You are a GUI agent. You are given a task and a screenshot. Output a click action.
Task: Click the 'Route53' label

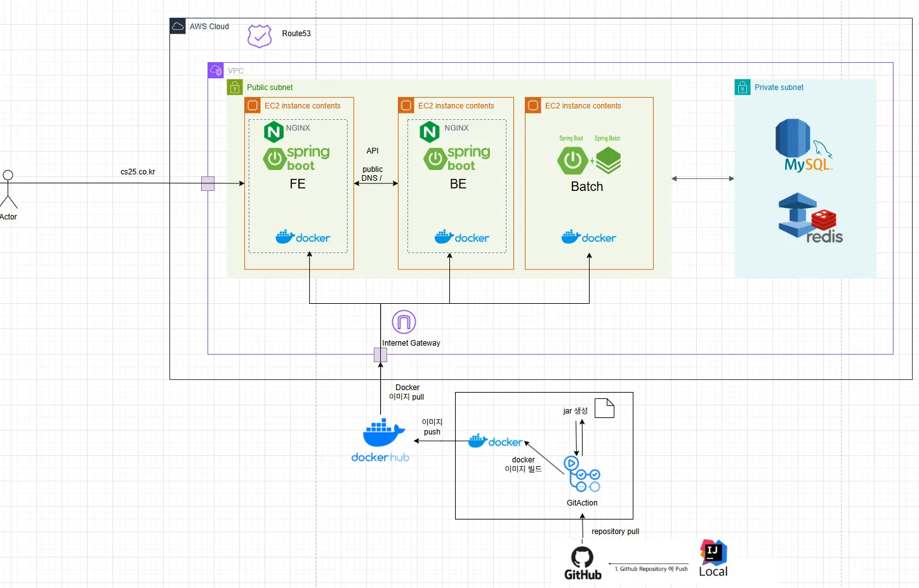coord(296,34)
